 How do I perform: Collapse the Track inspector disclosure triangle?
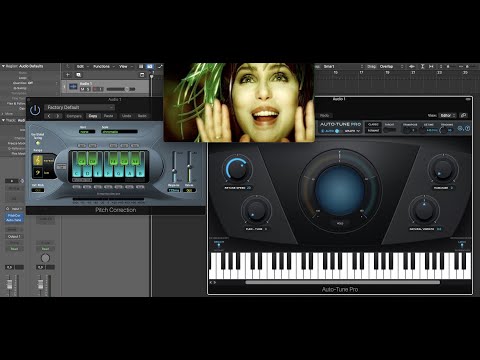(x=3, y=120)
